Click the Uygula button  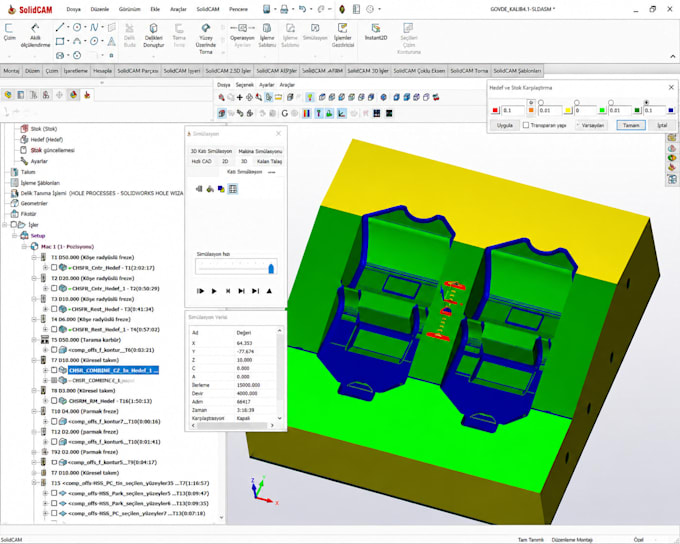[x=504, y=125]
